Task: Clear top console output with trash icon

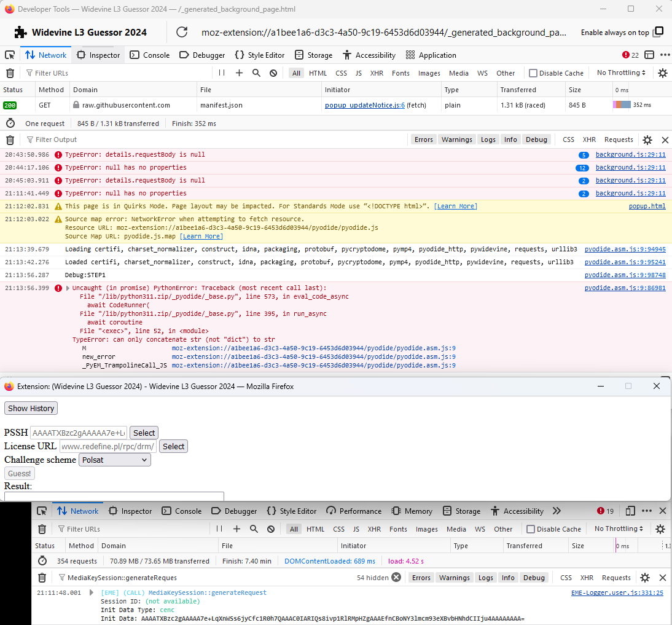Action: 10,140
